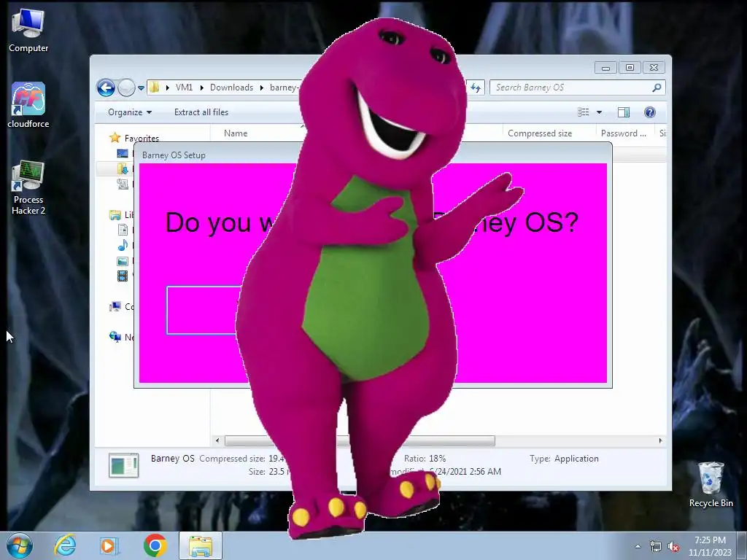Open Explorer help icon
Image resolution: width=747 pixels, height=560 pixels.
(x=650, y=112)
